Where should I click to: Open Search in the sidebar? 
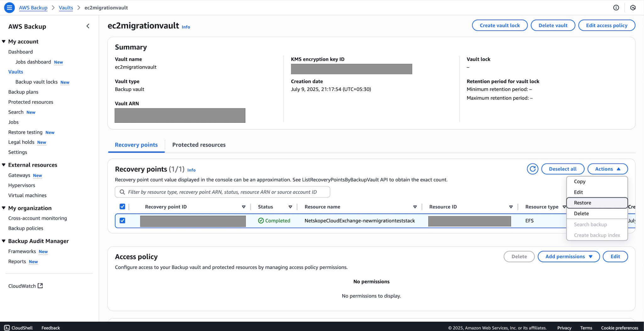tap(16, 112)
